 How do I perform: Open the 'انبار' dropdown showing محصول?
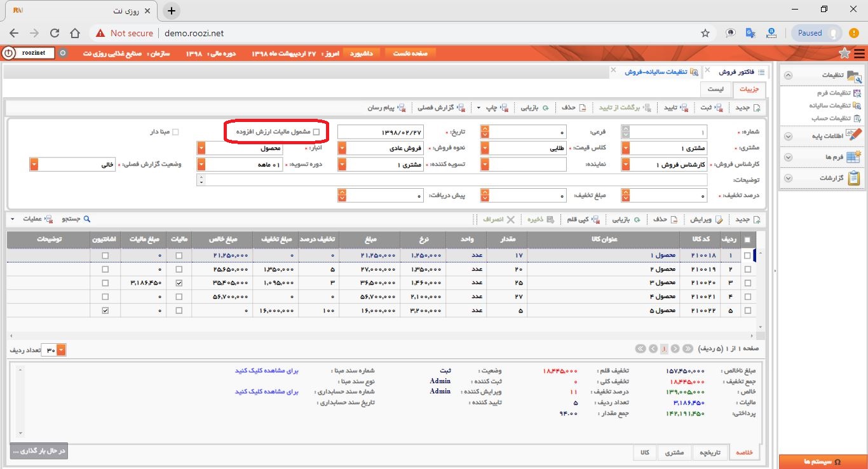[201, 148]
